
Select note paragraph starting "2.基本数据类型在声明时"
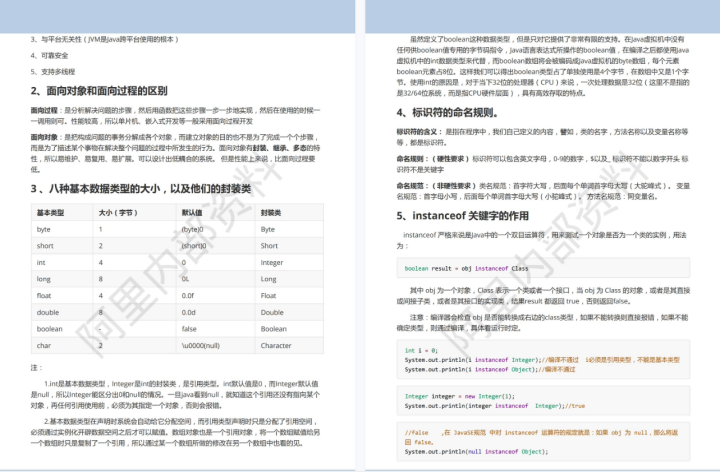pos(175,432)
